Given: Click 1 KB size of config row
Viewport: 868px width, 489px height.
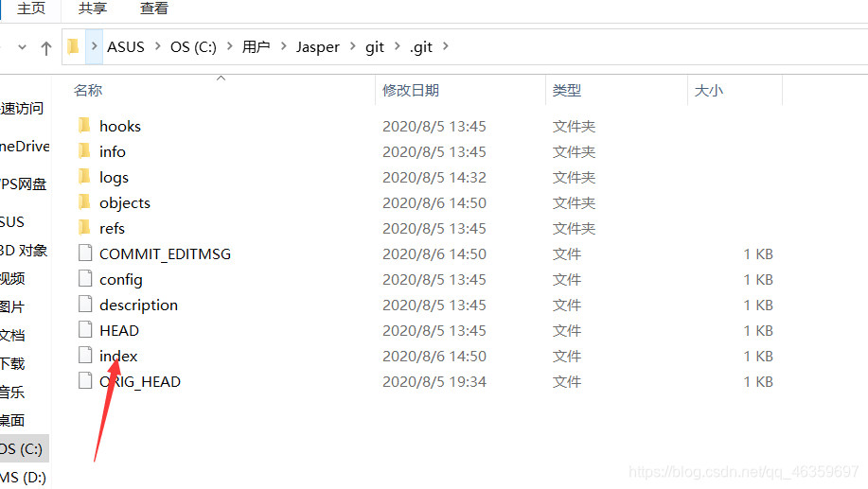Looking at the screenshot, I should pyautogui.click(x=758, y=280).
